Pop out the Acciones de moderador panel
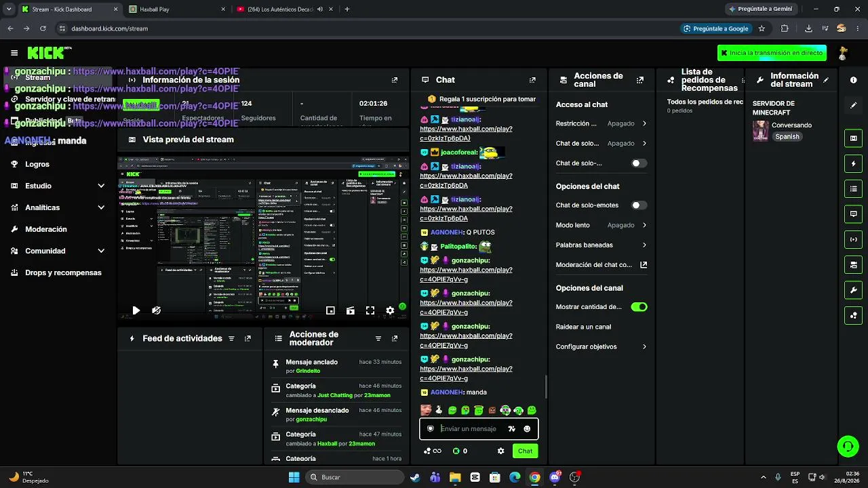This screenshot has height=488, width=868. (395, 338)
